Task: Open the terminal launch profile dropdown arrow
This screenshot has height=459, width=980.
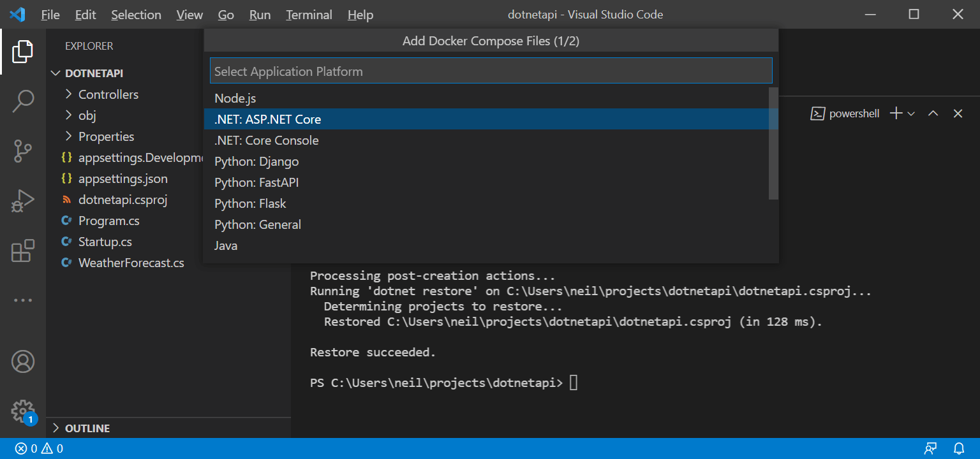Action: 911,113
